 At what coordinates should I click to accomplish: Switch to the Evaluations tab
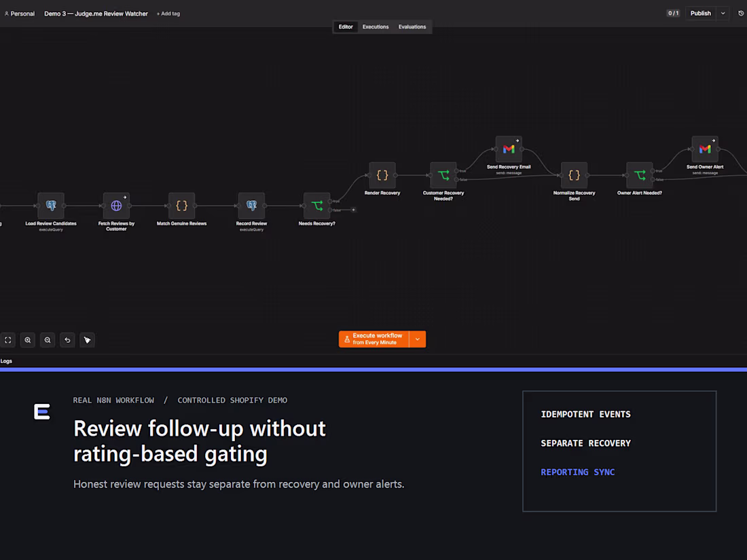coord(412,26)
